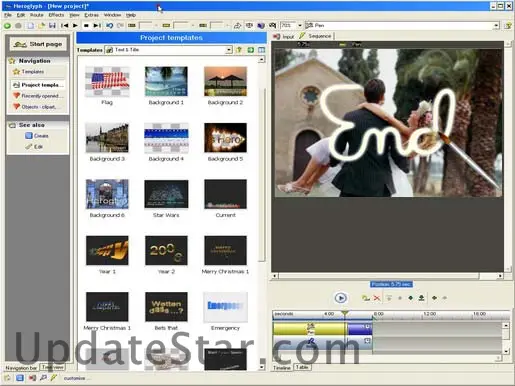Open the Pen object selector dropdown
This screenshot has height=386, width=515.
click(x=496, y=25)
